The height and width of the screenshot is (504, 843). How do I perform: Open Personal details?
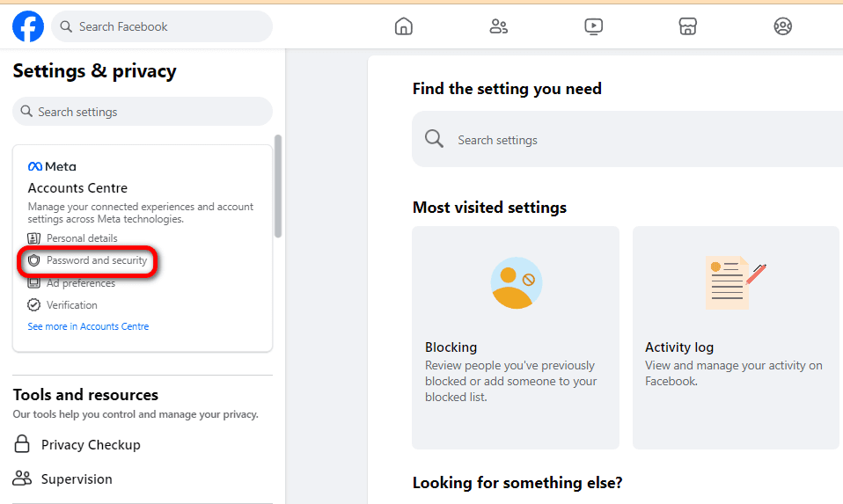(x=82, y=238)
